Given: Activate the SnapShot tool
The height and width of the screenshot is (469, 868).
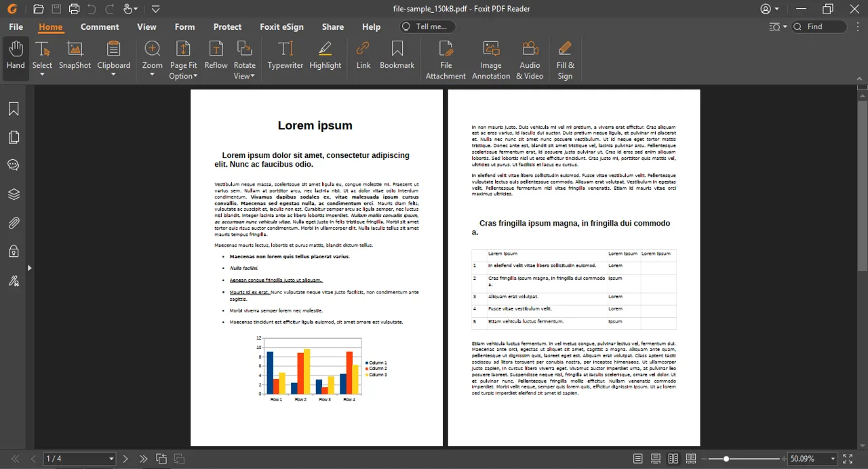Looking at the screenshot, I should point(75,55).
